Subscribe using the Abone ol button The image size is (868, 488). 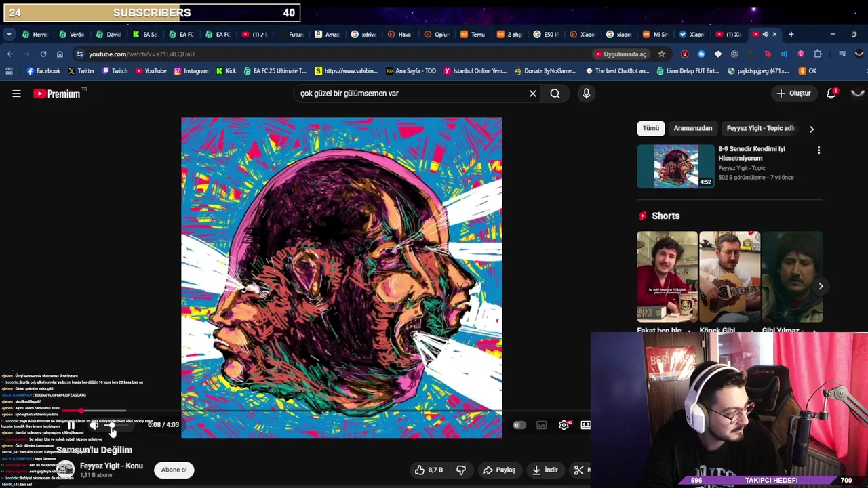[174, 470]
